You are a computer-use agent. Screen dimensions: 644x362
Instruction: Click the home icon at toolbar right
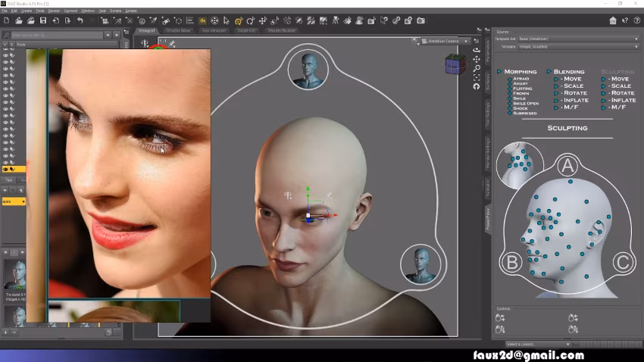point(613,20)
